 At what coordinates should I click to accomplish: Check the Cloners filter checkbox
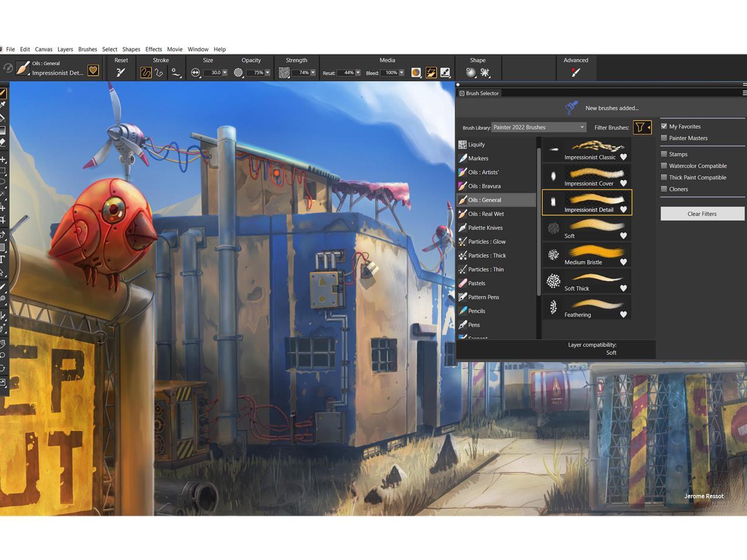pos(664,189)
